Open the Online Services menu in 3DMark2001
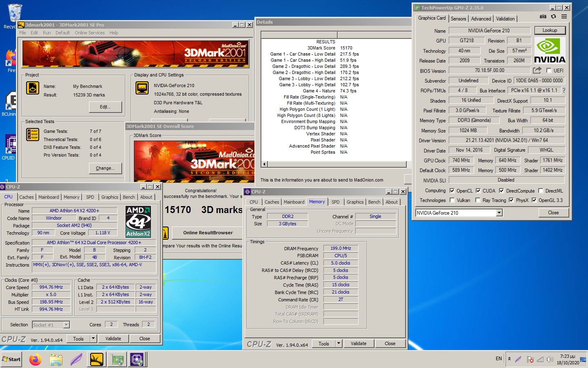Viewport: 588px width, 368px height. (89, 33)
